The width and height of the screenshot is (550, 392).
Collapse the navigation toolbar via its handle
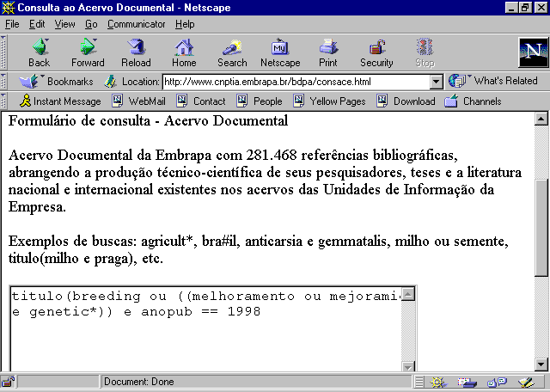3,52
